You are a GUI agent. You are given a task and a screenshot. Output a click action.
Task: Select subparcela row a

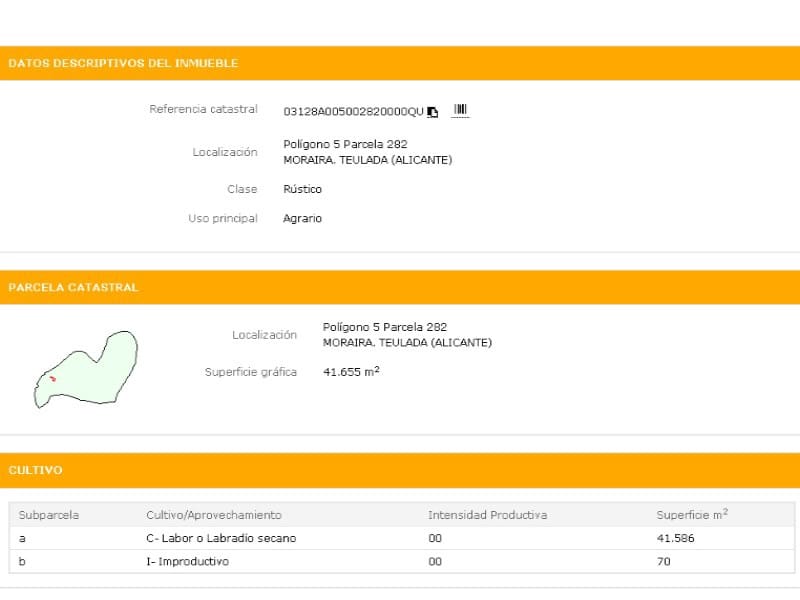[x=23, y=538]
